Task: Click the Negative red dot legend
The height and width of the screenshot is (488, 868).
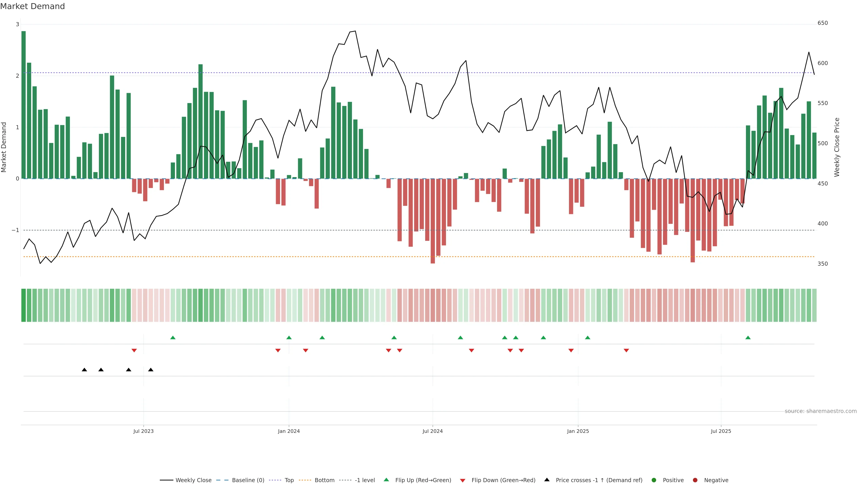Action: [695, 480]
